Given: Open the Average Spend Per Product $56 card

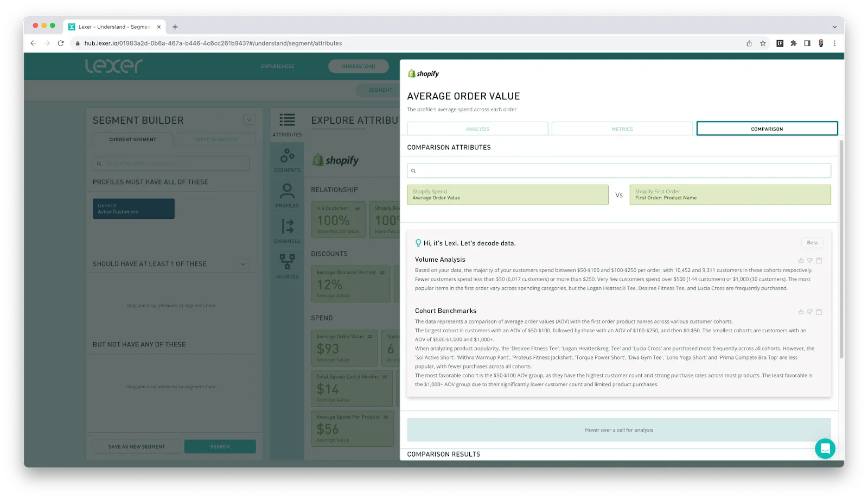Looking at the screenshot, I should click(353, 428).
